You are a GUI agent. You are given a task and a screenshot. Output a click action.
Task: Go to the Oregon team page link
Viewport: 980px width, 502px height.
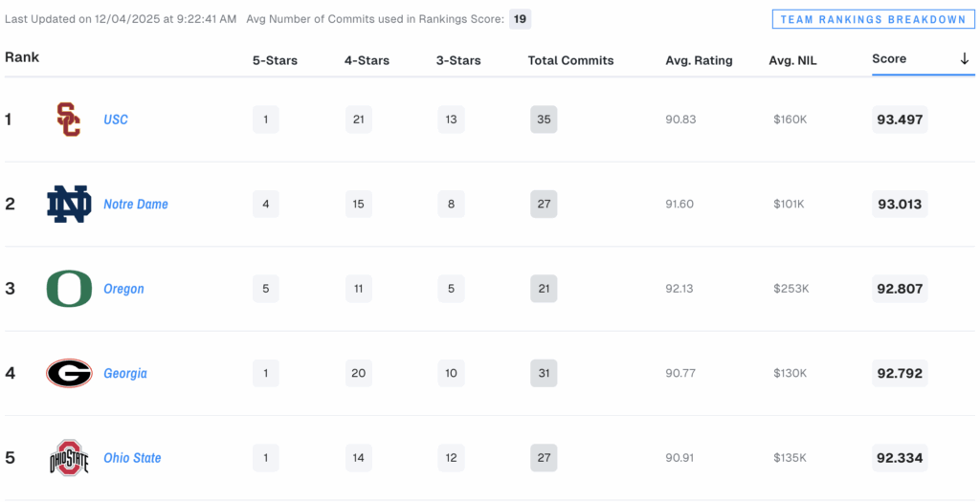pyautogui.click(x=123, y=289)
